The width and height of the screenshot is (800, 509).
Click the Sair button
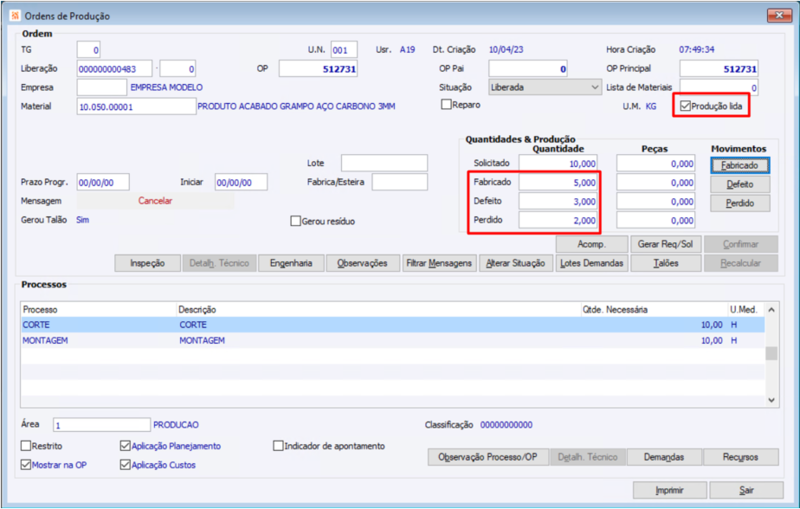pyautogui.click(x=746, y=490)
